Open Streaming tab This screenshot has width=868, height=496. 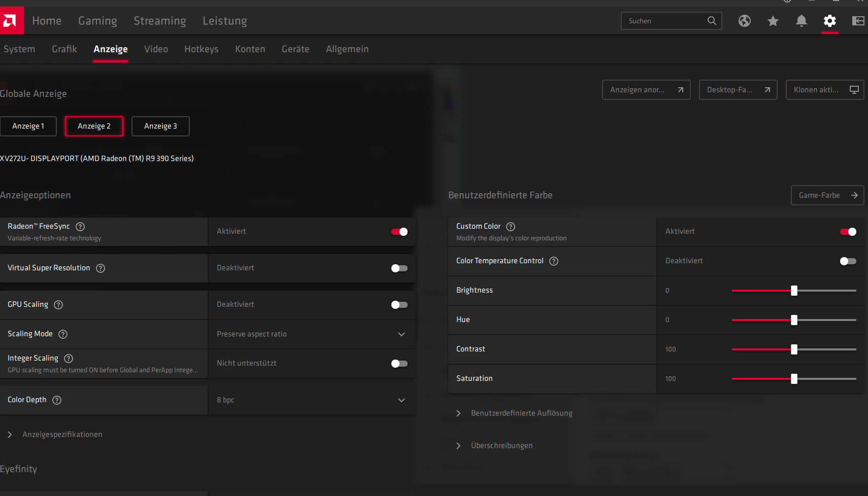pos(160,21)
